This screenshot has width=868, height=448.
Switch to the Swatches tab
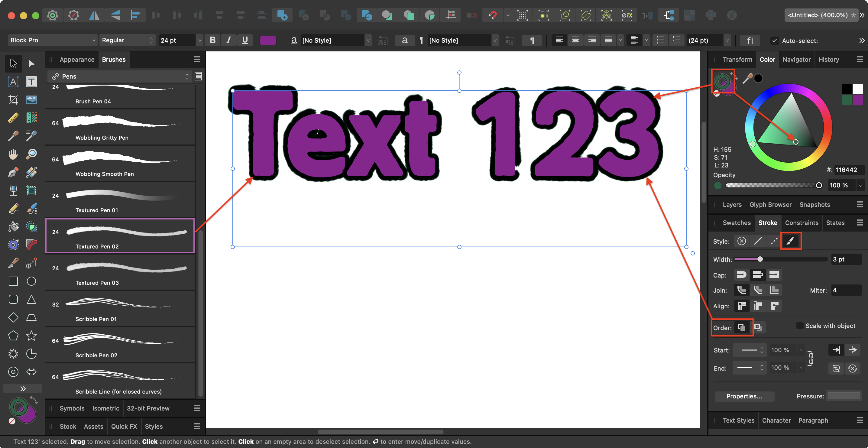click(736, 223)
